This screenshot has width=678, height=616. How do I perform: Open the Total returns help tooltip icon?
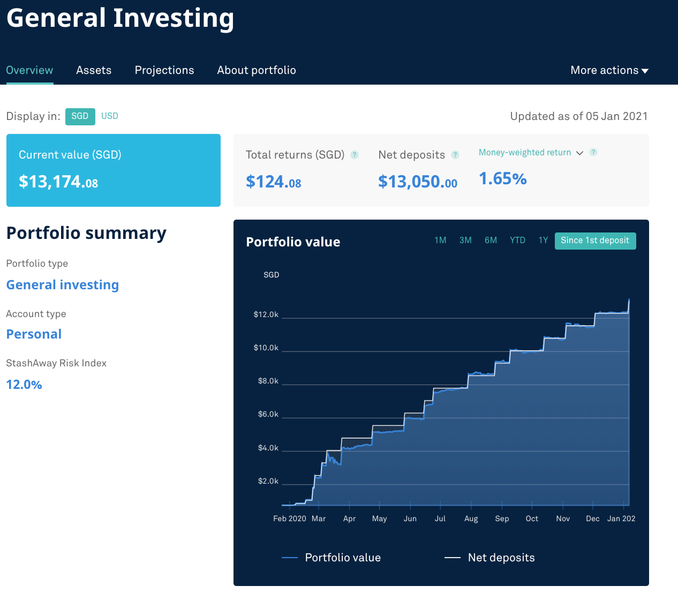[x=354, y=154]
